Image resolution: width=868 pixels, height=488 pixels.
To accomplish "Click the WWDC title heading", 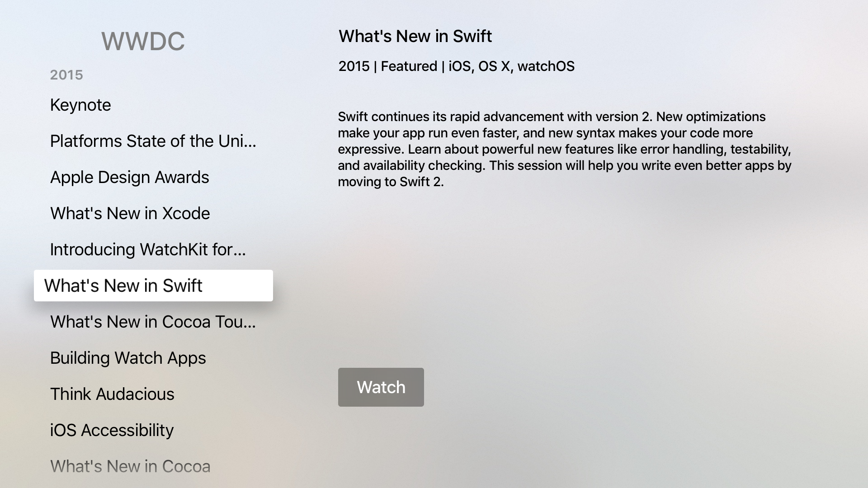I will point(143,41).
